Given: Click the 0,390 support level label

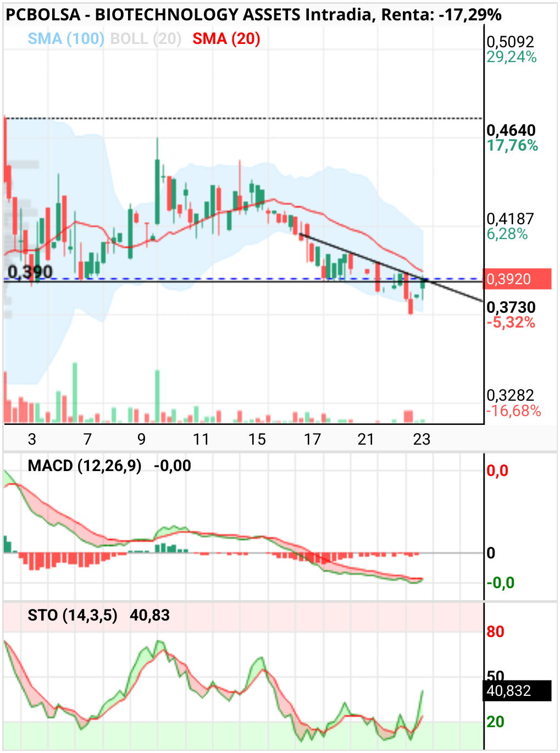Looking at the screenshot, I should point(30,272).
